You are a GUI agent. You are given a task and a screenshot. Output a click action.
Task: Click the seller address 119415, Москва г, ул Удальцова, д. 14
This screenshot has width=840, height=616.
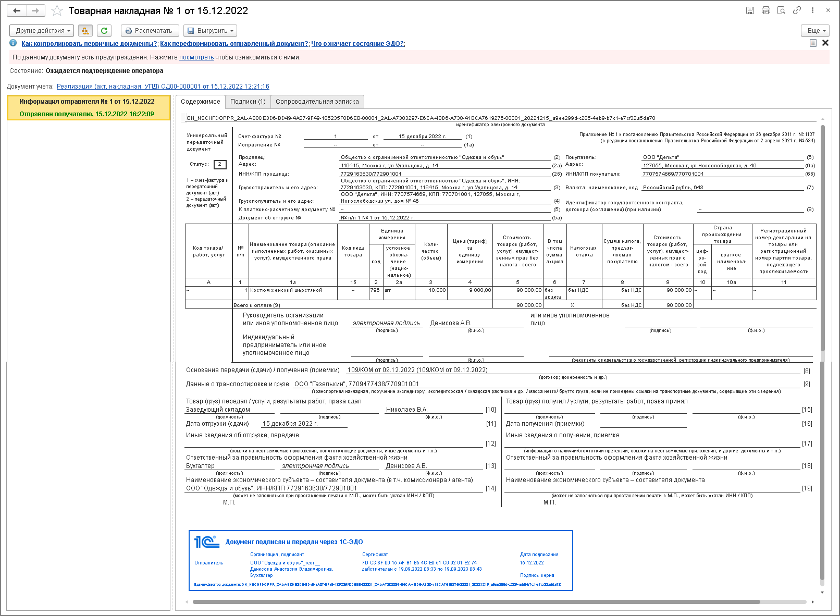point(390,166)
